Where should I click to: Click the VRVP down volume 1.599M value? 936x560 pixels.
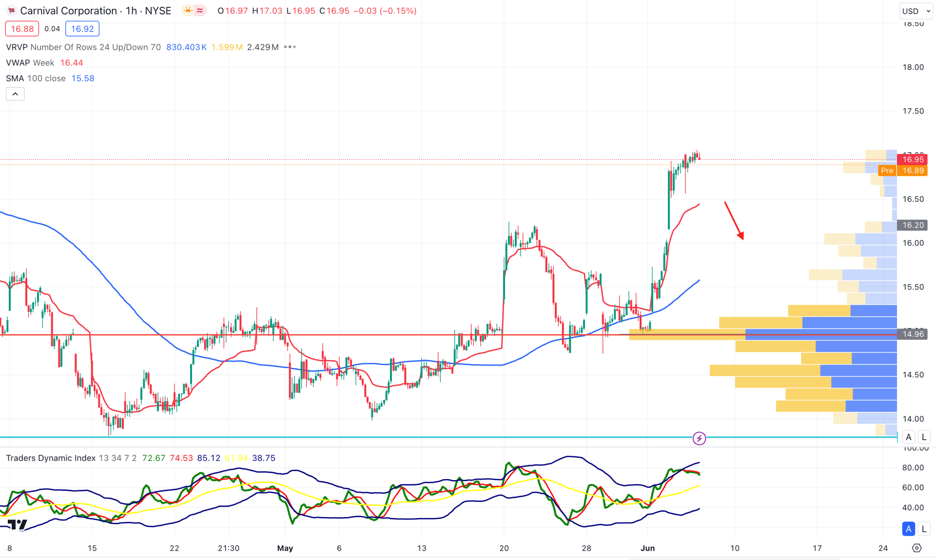point(227,47)
